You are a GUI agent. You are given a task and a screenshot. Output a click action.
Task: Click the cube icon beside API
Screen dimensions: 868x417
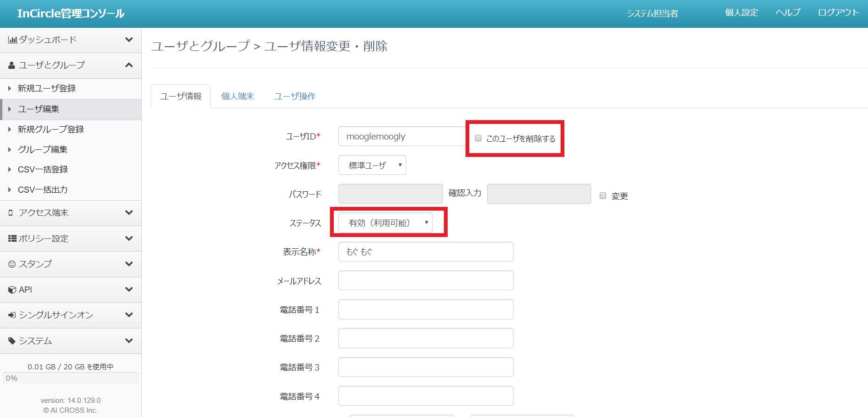tap(12, 290)
